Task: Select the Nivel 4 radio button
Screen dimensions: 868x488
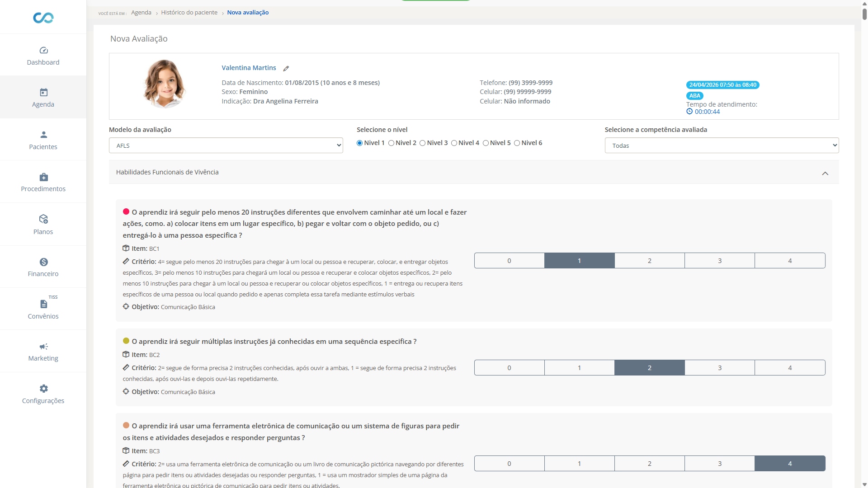Action: [x=454, y=143]
